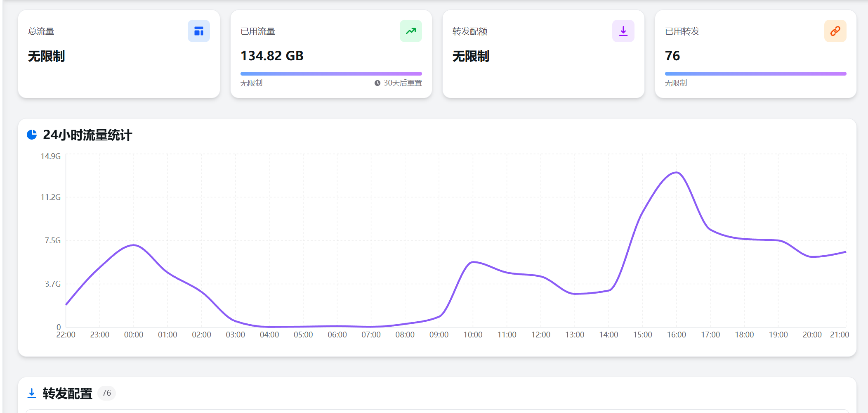The width and height of the screenshot is (868, 413).
Task: Click the blue layout icon in 总流量 card
Action: pos(198,31)
